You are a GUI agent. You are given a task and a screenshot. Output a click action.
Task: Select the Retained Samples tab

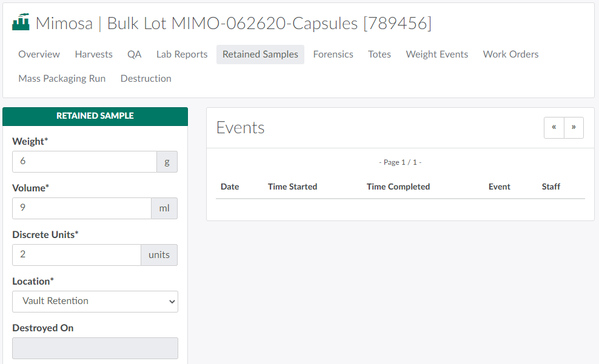[x=260, y=55]
